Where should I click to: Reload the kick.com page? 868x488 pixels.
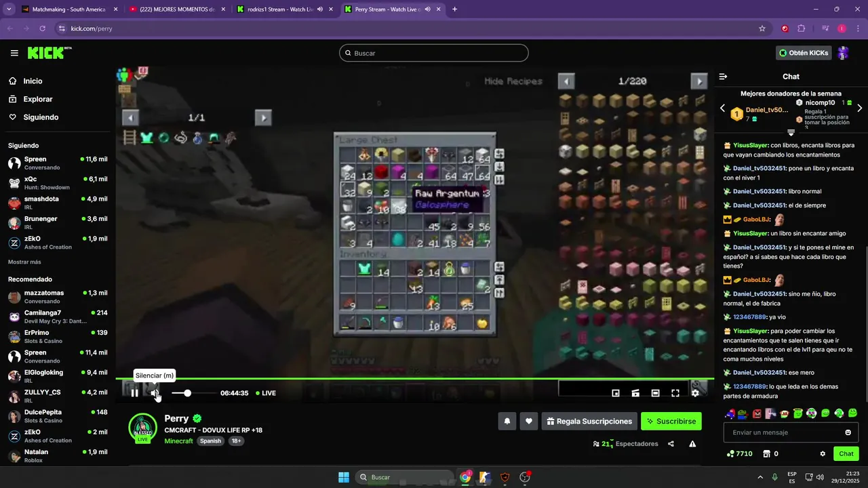coord(43,28)
